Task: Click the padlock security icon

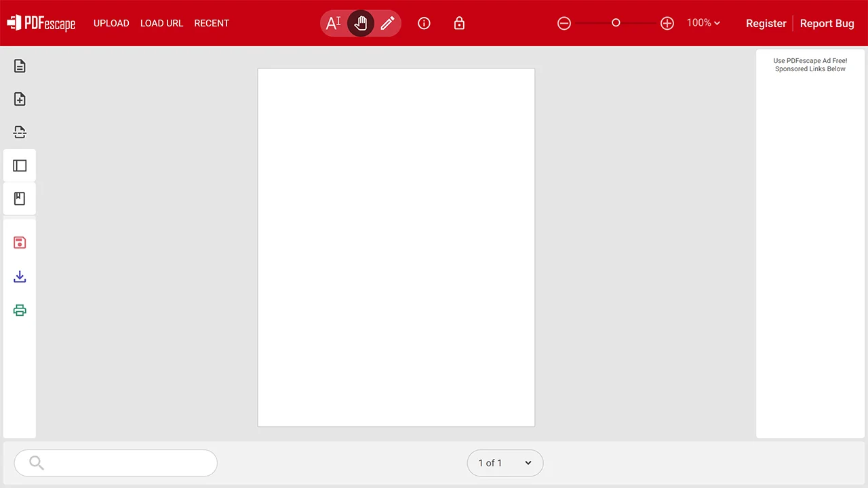Action: tap(459, 23)
